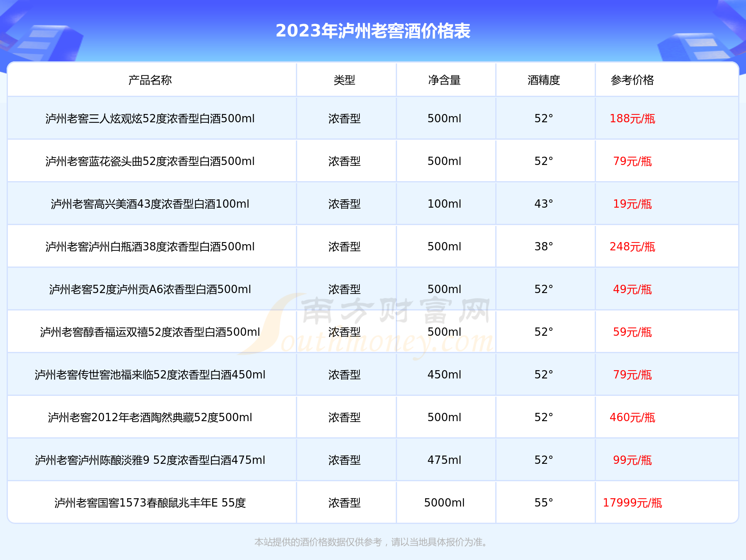Click the price 460元/瓶
This screenshot has height=560, width=746.
tap(632, 417)
